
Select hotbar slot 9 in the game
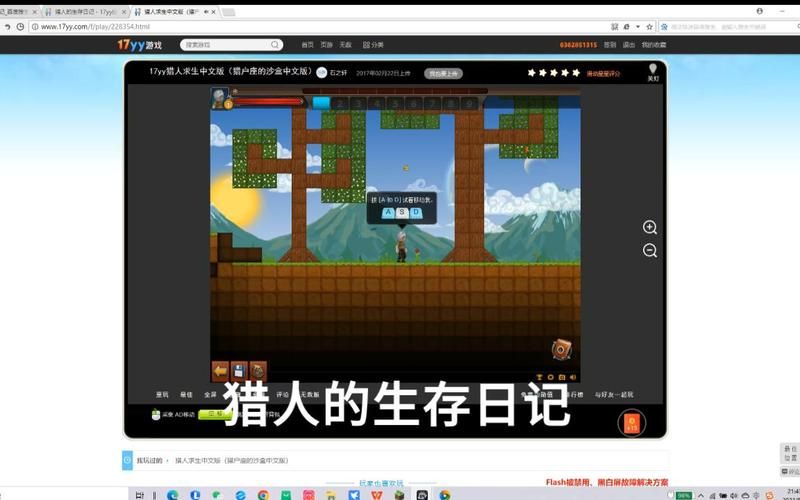(x=469, y=104)
